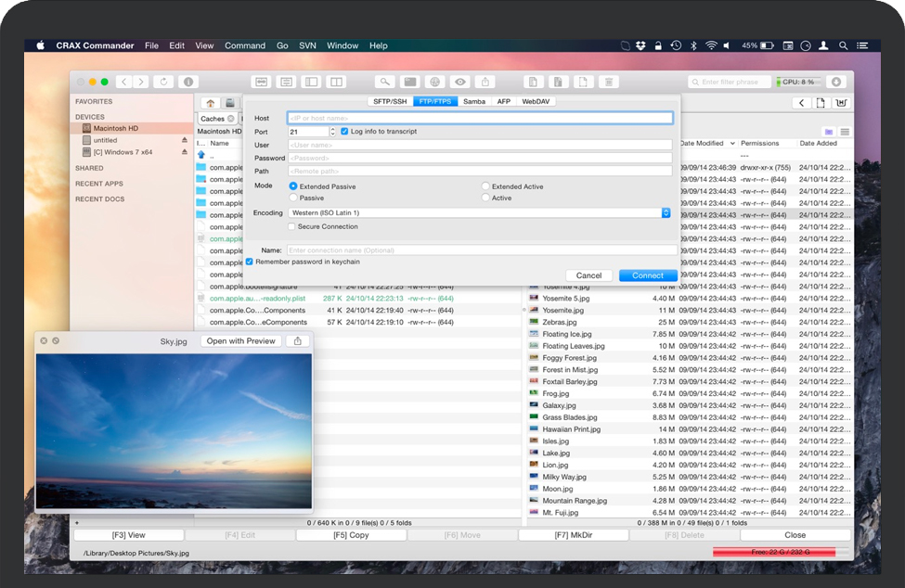Open the SVN menu in menu bar

(x=307, y=45)
